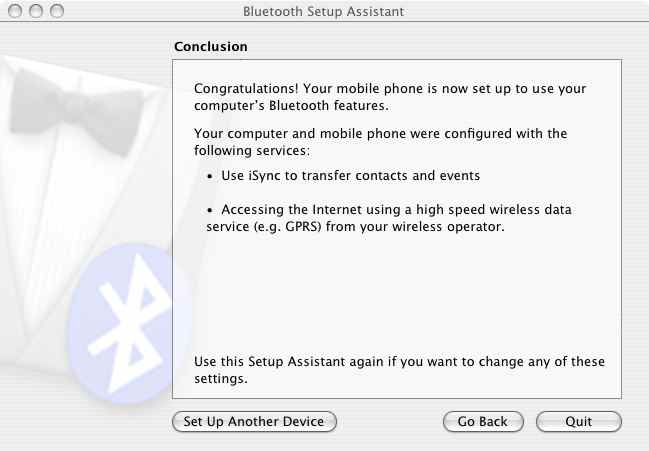Close the window with the leftmost title bar button
649x451 pixels.
15,11
